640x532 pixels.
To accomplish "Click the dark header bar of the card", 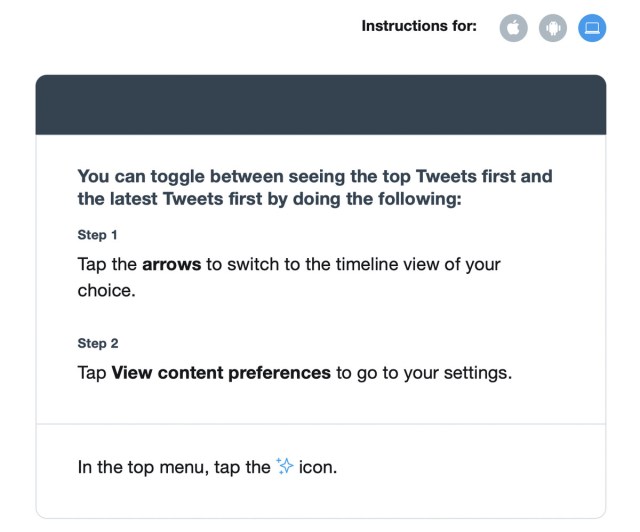I will (321, 105).
